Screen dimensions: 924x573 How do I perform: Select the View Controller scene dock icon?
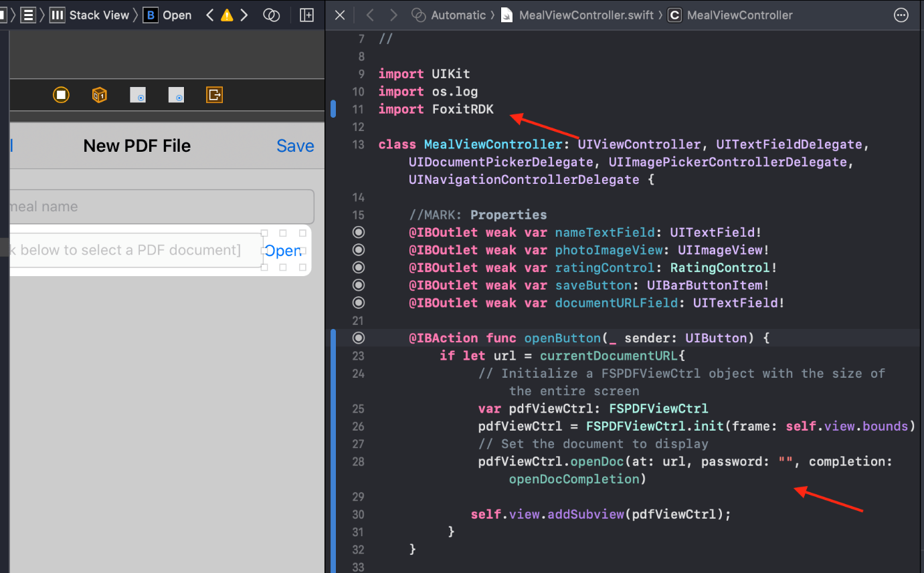point(61,95)
